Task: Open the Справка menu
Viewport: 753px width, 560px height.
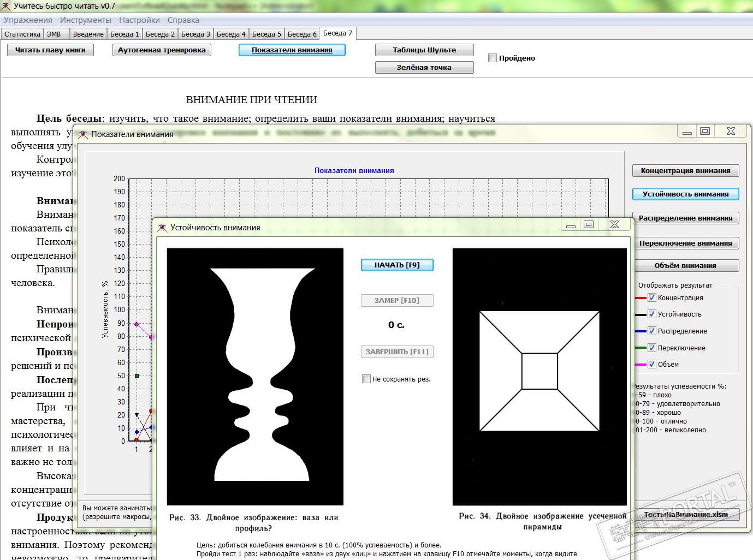Action: (x=183, y=20)
